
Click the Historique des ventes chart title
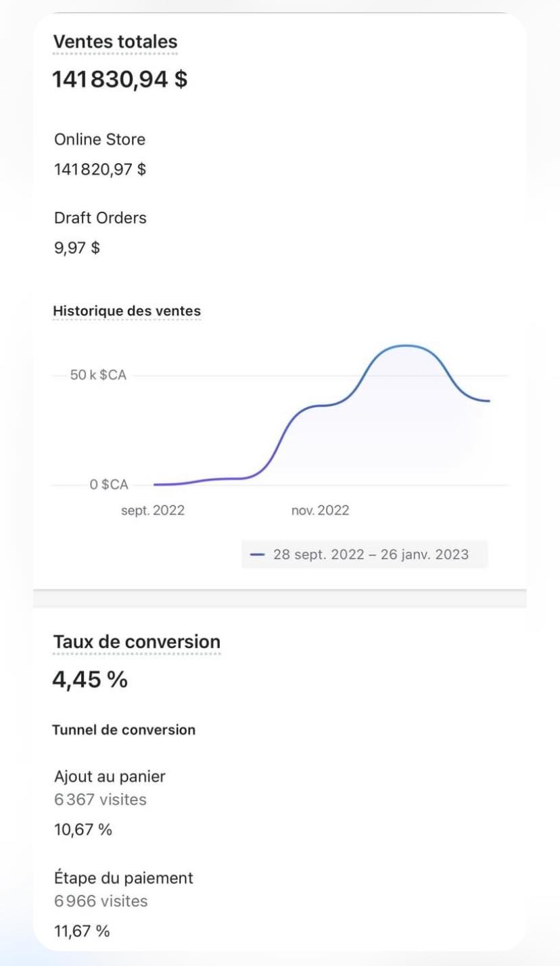click(x=126, y=310)
